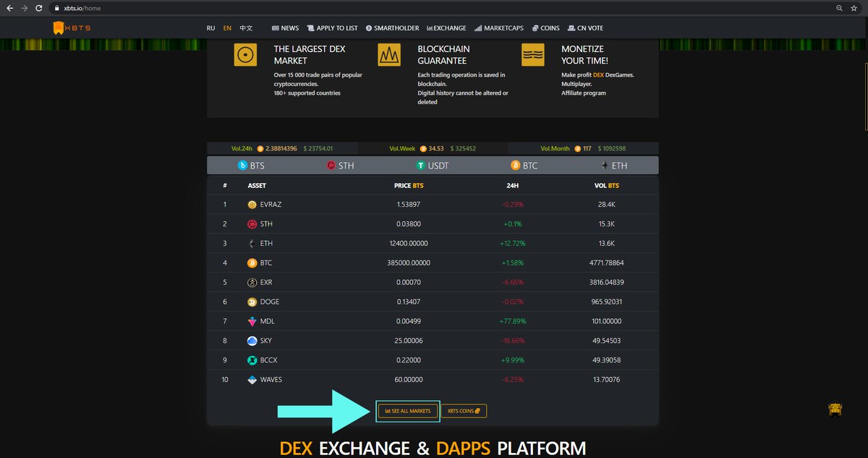Click the BTC icon in row 4

(252, 263)
